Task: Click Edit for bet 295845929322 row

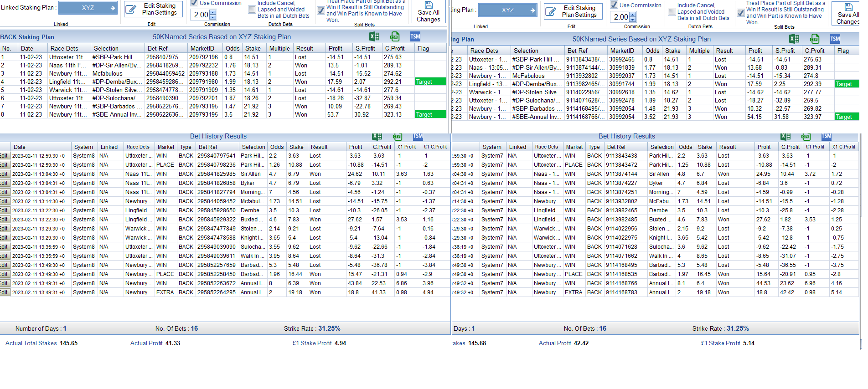Action: [5, 220]
